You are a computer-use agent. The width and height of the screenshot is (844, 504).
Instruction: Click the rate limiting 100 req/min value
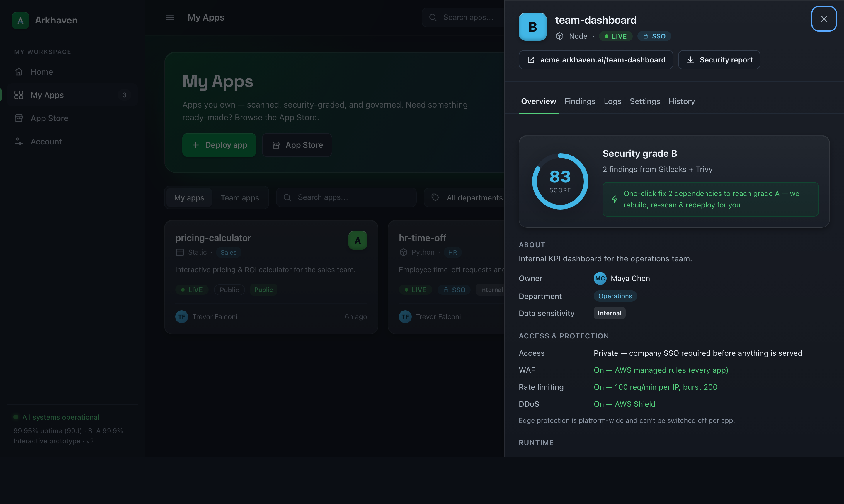point(655,387)
